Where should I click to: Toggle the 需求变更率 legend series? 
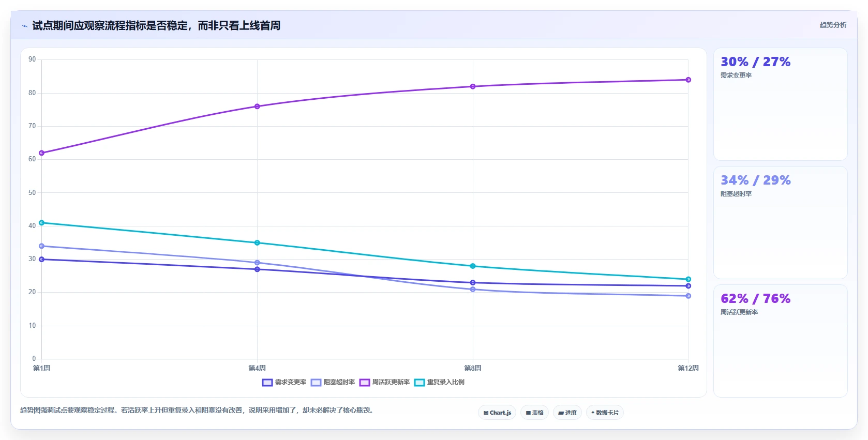point(284,382)
